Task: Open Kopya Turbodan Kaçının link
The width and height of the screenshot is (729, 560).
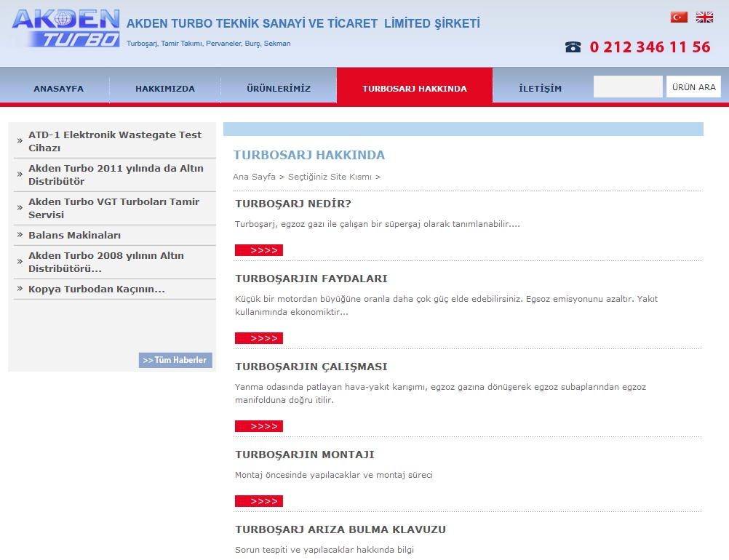Action: (97, 289)
